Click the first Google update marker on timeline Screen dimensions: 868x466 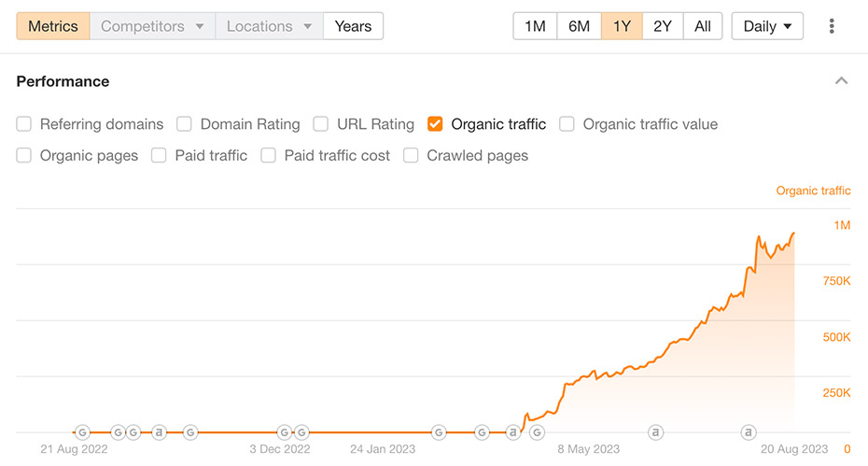(x=82, y=432)
